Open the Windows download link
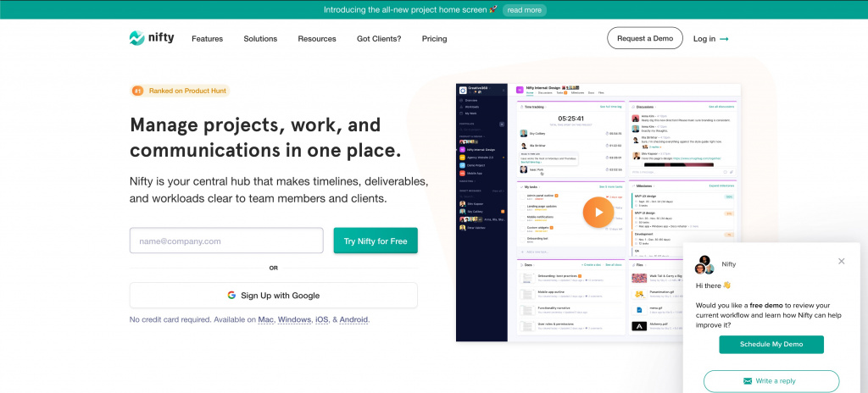868x393 pixels. 294,320
